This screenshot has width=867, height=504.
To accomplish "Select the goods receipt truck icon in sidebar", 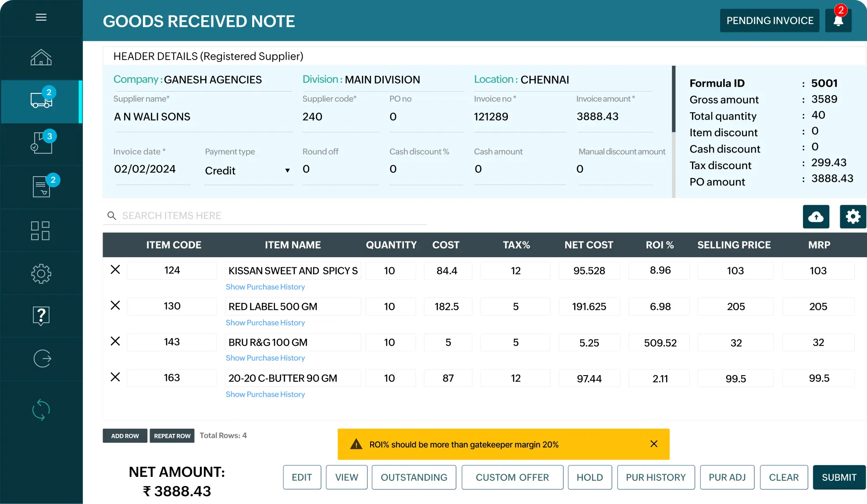I will (41, 100).
